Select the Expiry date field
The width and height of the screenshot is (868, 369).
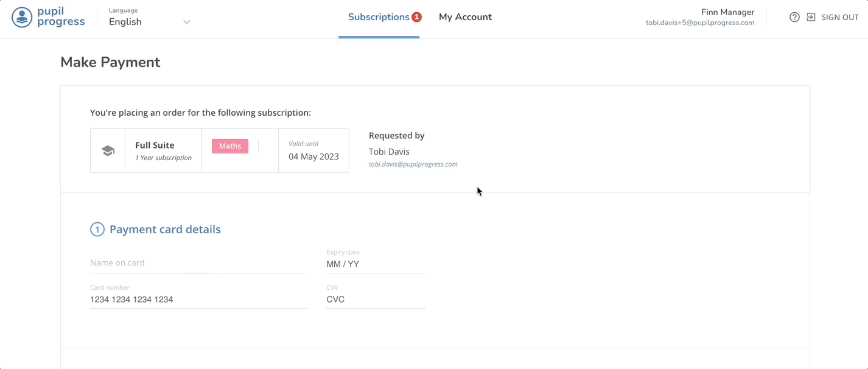tap(375, 264)
